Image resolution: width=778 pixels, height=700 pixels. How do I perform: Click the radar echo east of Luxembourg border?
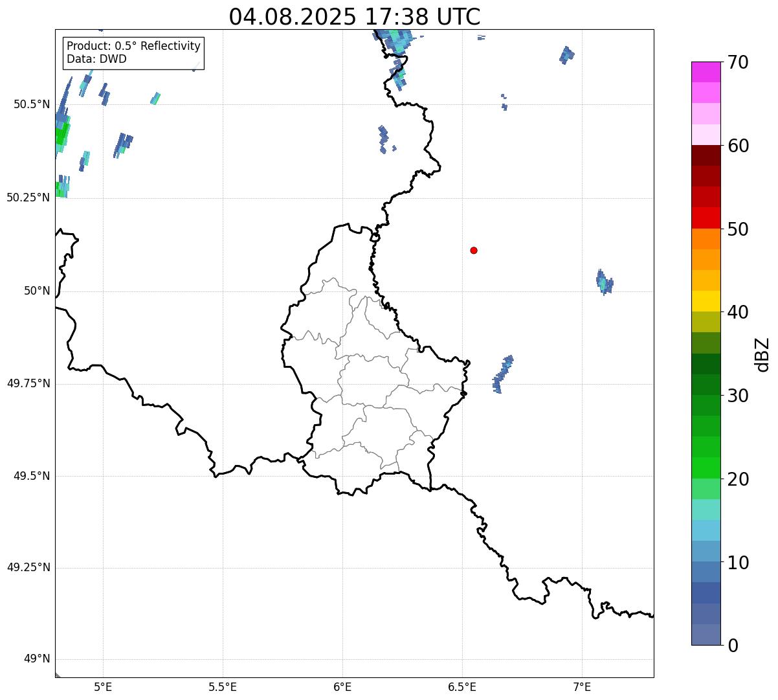tap(503, 374)
